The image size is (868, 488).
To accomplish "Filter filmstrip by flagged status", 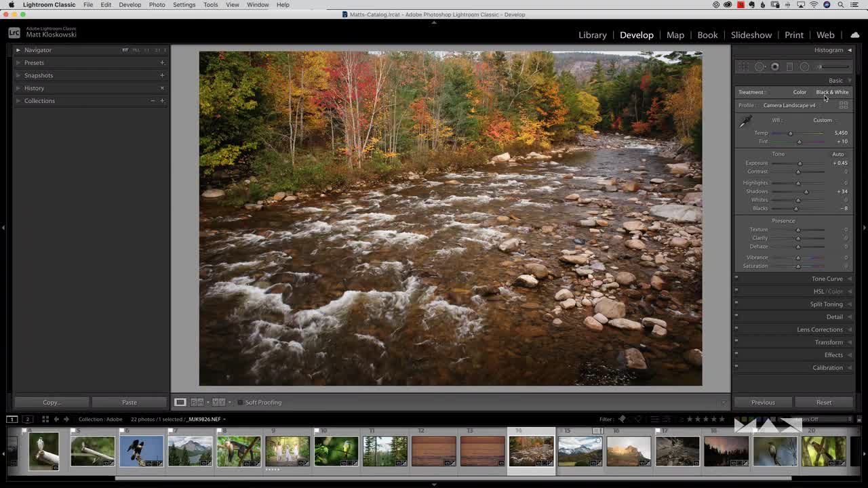I will (x=622, y=419).
